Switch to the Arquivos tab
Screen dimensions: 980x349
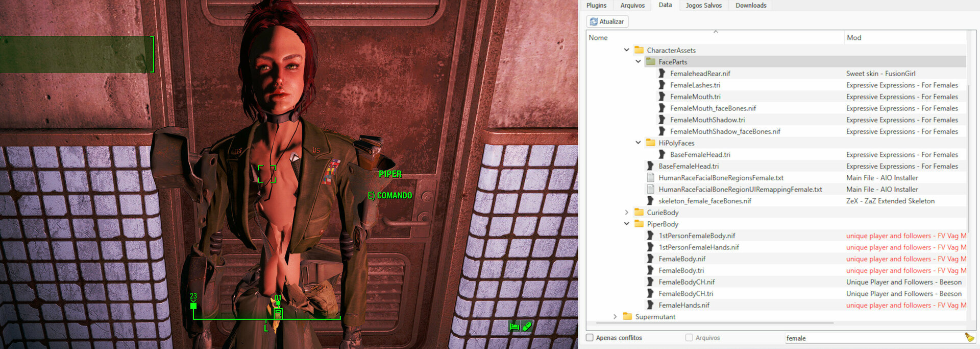(x=632, y=5)
